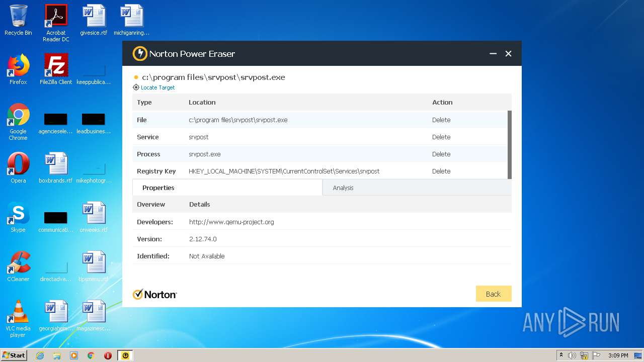
Task: Select the srvpost.exe process location
Action: (205, 154)
